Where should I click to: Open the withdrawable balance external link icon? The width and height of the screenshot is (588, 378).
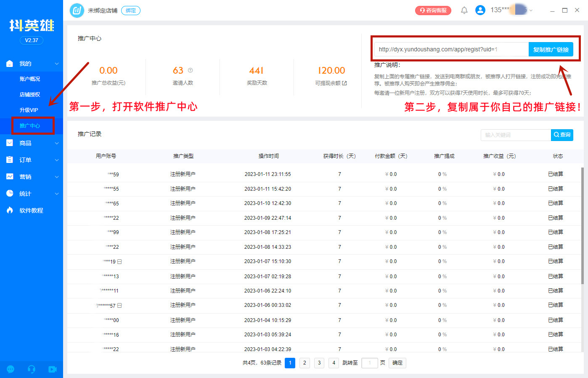click(344, 83)
